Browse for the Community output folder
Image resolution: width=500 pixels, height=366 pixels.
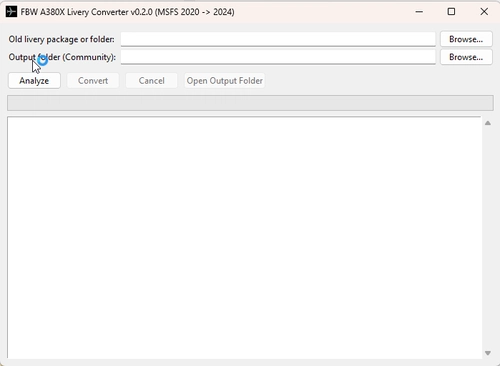pos(466,57)
